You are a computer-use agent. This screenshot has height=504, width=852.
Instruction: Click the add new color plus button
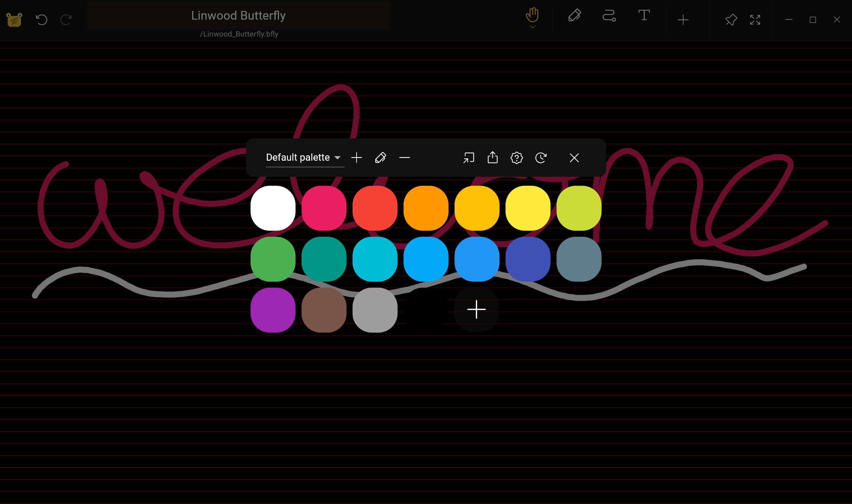477,310
